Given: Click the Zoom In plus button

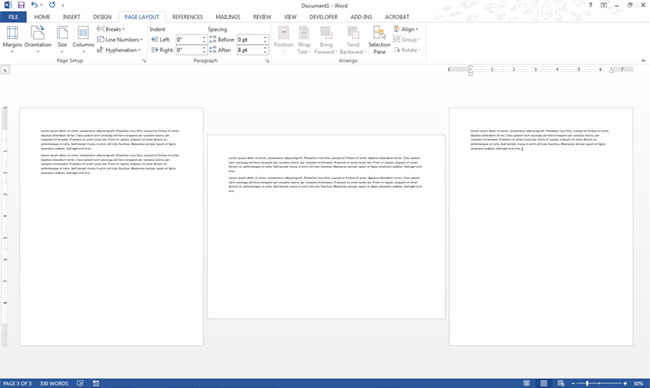Looking at the screenshot, I should 625,383.
